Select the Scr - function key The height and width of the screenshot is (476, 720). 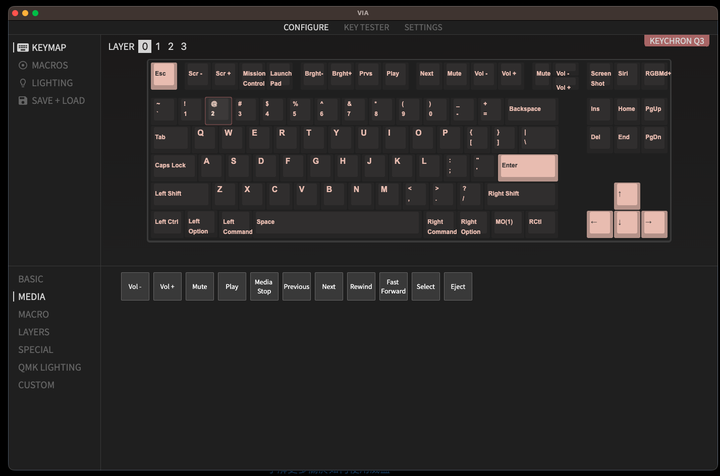pyautogui.click(x=197, y=76)
